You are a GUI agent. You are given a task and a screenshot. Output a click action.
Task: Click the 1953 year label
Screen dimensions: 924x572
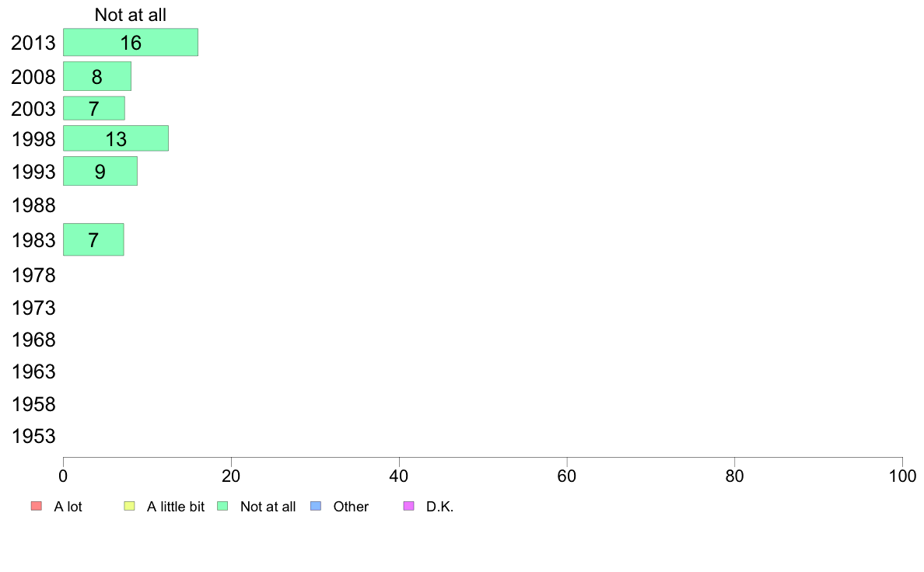coord(33,437)
